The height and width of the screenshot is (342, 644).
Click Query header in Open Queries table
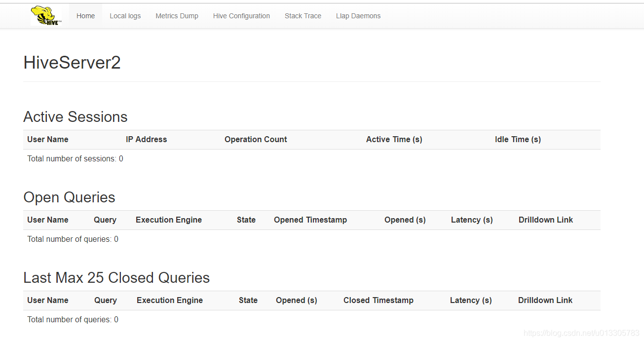[x=105, y=220]
